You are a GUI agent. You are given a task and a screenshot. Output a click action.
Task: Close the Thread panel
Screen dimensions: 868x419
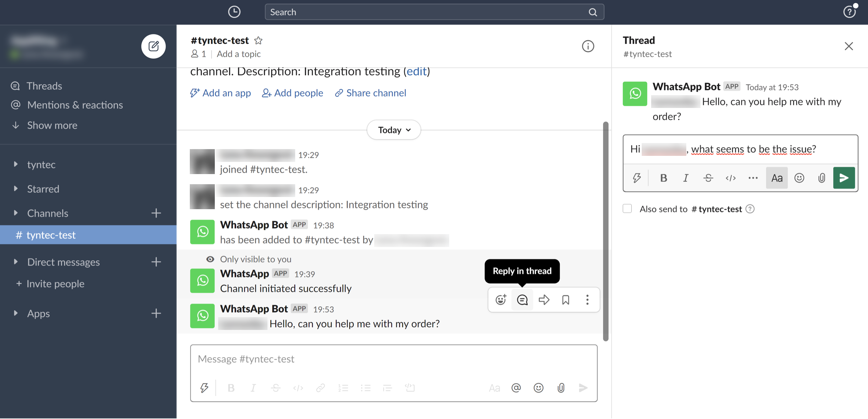[848, 46]
